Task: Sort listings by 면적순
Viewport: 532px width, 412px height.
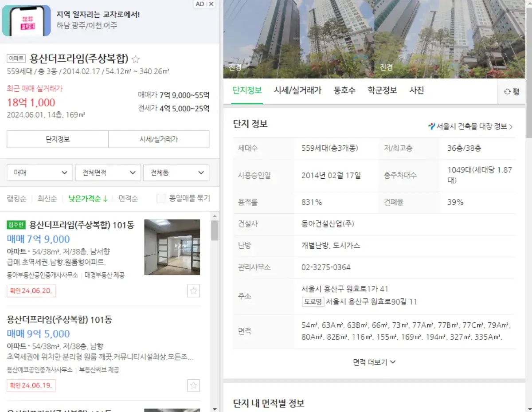Action: pyautogui.click(x=128, y=199)
